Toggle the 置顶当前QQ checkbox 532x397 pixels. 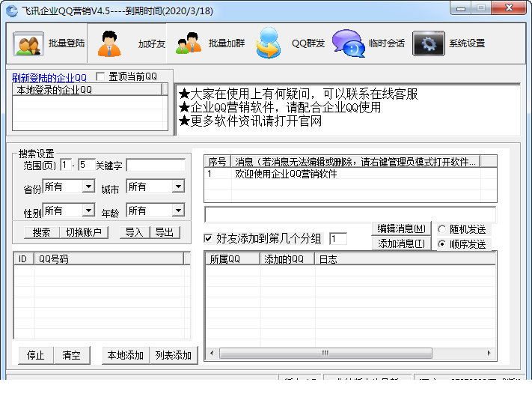[x=100, y=76]
